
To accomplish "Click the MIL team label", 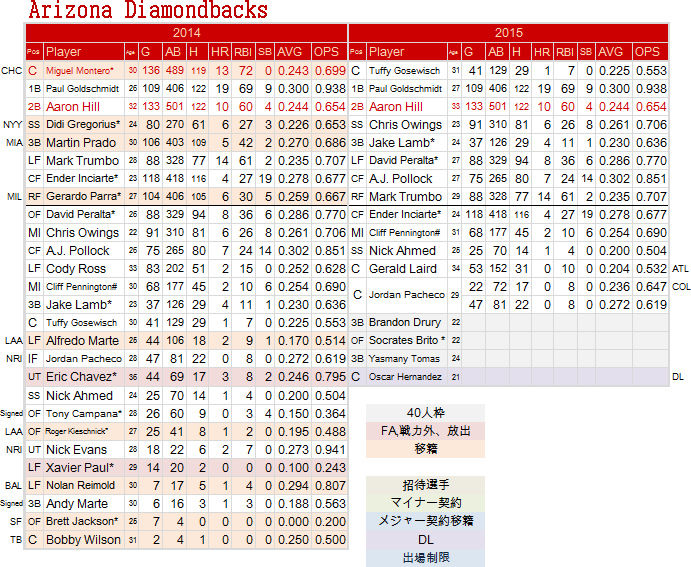I will pos(15,196).
